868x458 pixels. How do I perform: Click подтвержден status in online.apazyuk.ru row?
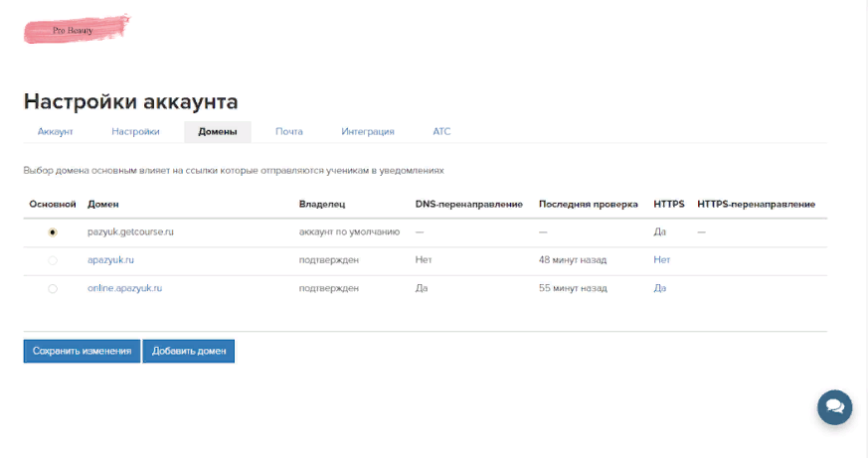329,288
